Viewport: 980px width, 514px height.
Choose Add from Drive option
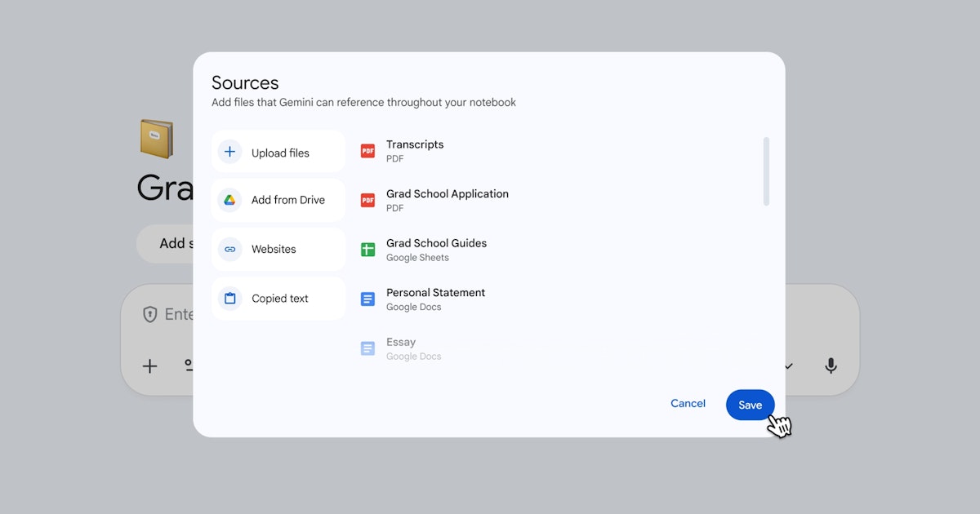(x=278, y=200)
